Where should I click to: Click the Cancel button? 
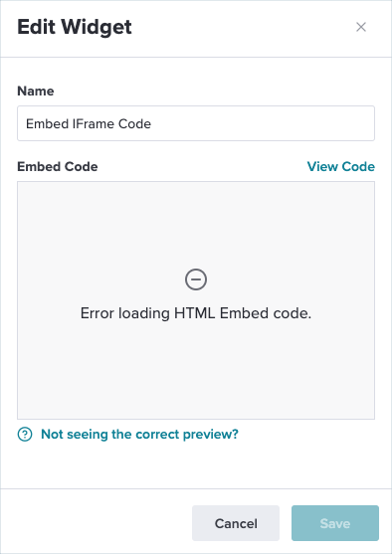click(x=236, y=523)
